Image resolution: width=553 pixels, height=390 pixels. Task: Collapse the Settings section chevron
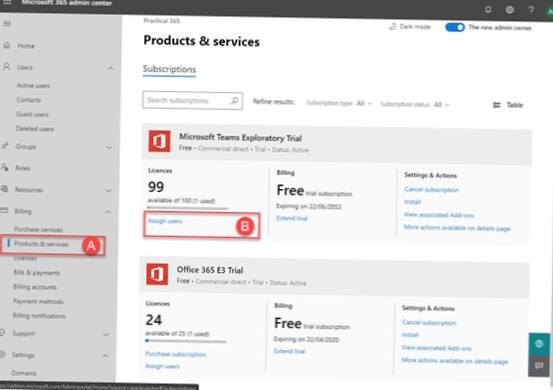[x=105, y=356]
